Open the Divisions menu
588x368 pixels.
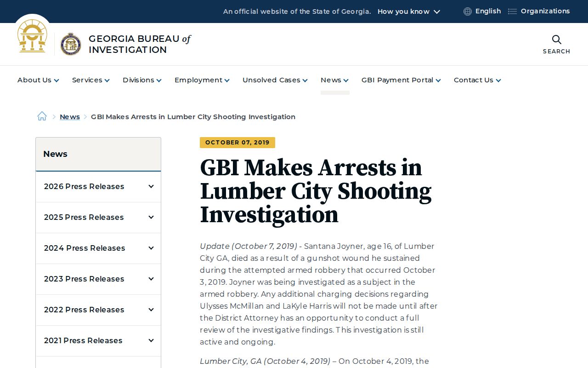[x=142, y=80]
